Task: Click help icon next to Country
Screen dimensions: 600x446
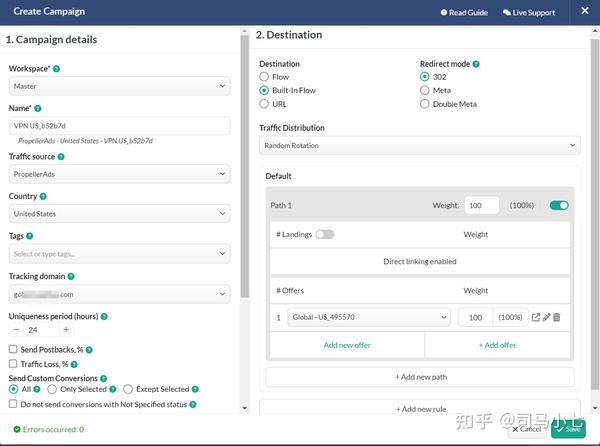Action: coord(43,197)
